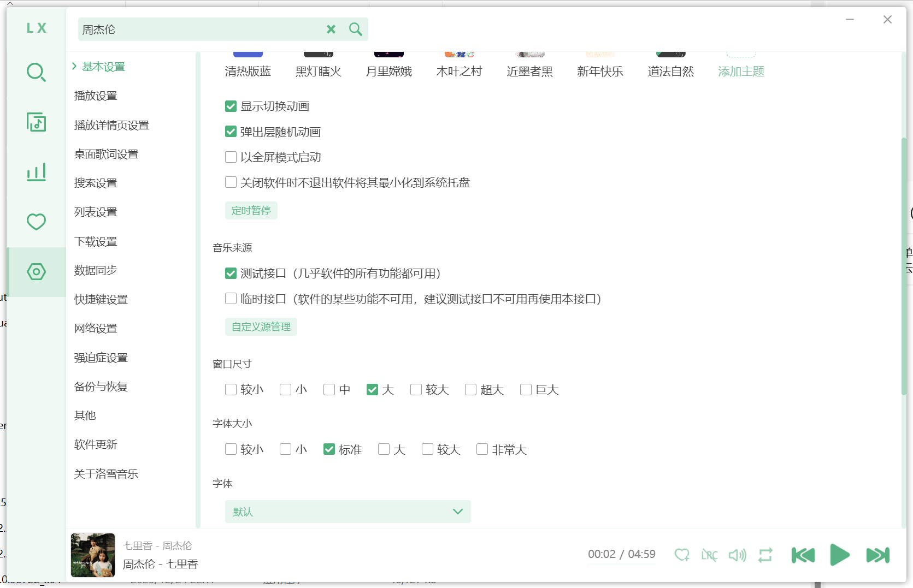Enable 以全屏模式启动 checkbox
This screenshot has height=588, width=913.
tap(231, 157)
